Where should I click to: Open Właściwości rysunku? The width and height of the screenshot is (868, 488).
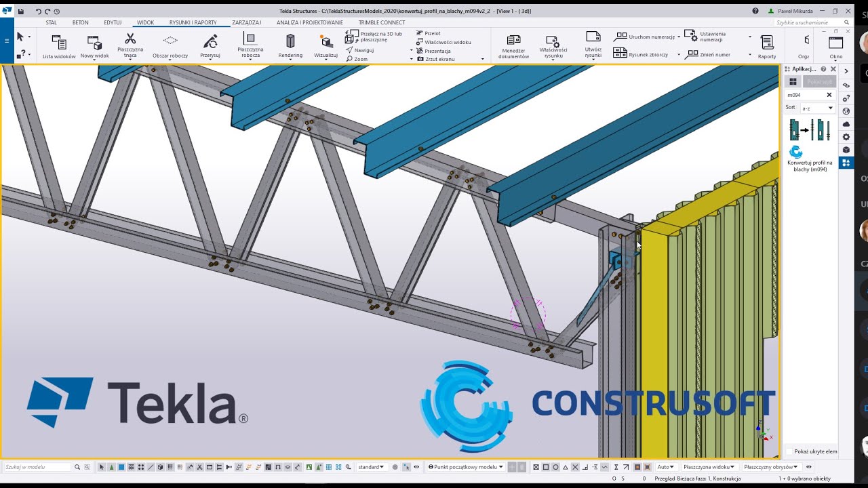(x=553, y=47)
